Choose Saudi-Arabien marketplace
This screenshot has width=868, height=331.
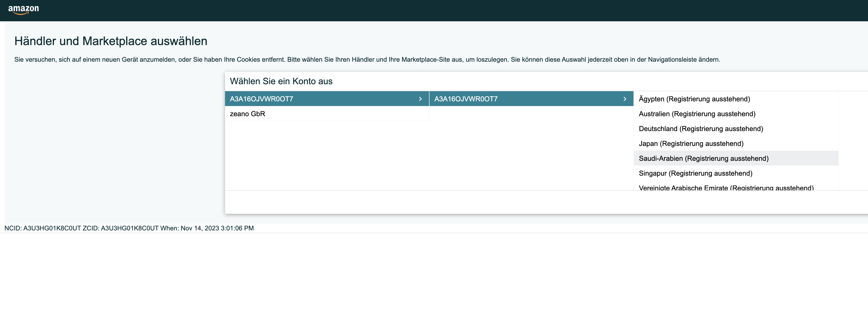[736, 158]
